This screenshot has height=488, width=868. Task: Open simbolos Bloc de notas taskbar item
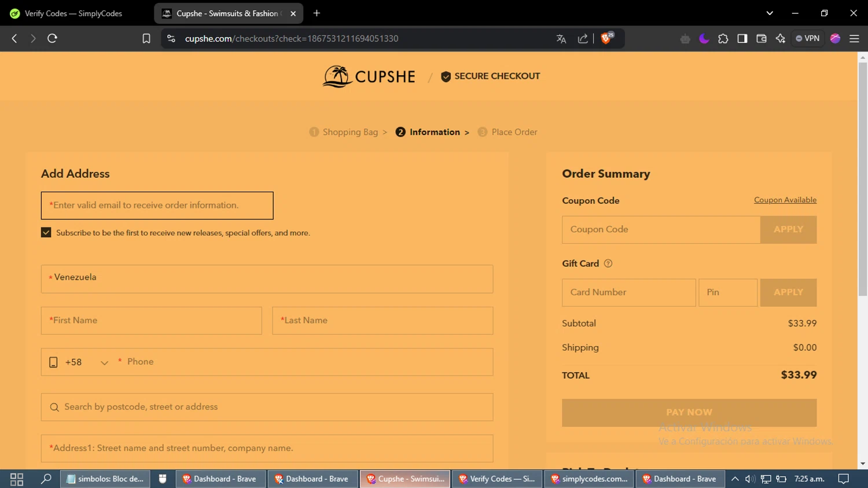tap(105, 479)
